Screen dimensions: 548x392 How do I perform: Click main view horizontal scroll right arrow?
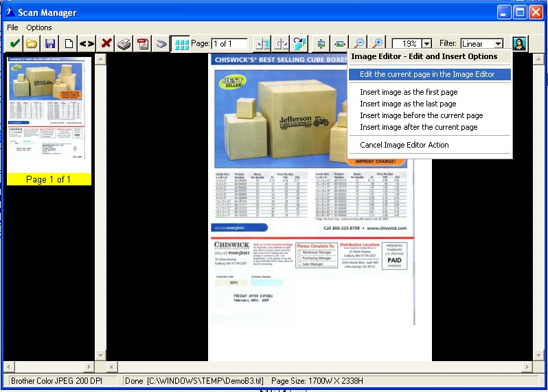[x=527, y=367]
